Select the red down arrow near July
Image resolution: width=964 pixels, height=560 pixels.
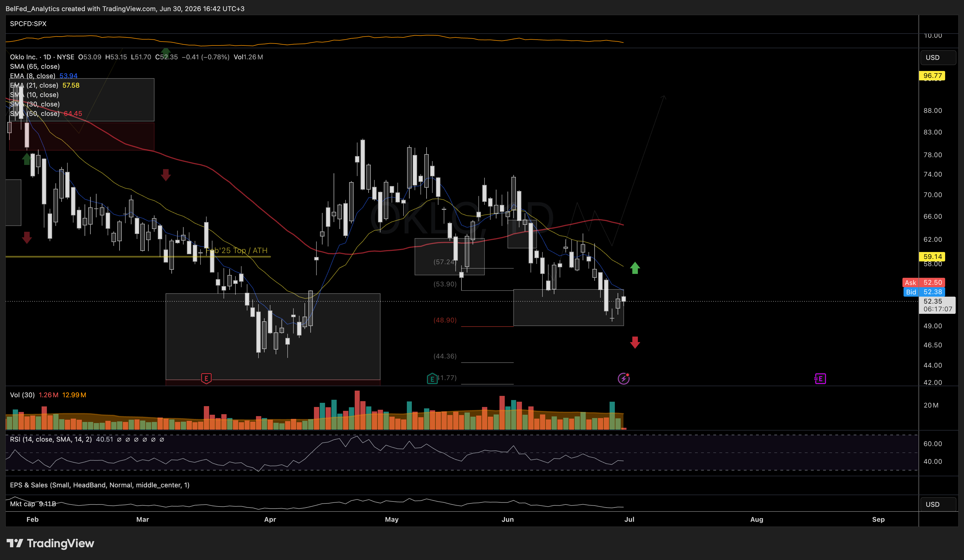[635, 342]
